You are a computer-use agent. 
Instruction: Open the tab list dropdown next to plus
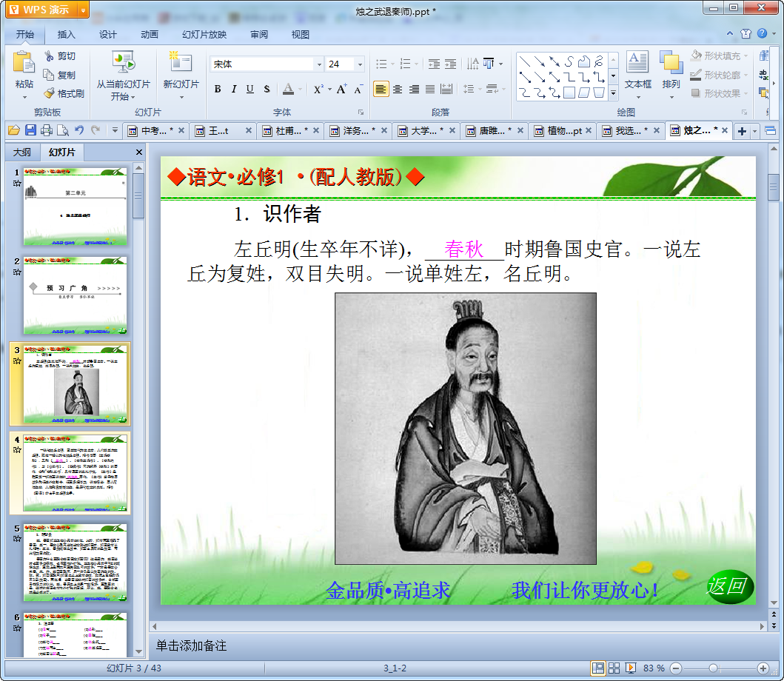(x=754, y=131)
